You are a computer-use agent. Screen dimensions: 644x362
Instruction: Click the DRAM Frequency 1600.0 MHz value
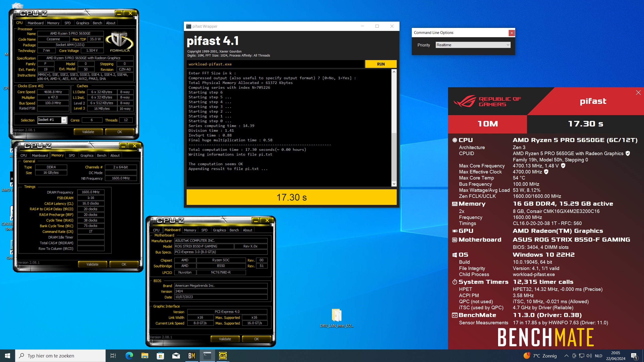[x=91, y=192]
